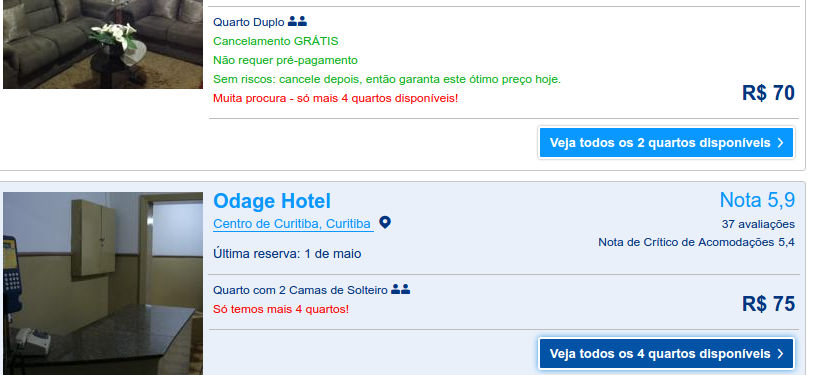The image size is (819, 375).
Task: Click the R$ 70 price
Action: [x=768, y=93]
